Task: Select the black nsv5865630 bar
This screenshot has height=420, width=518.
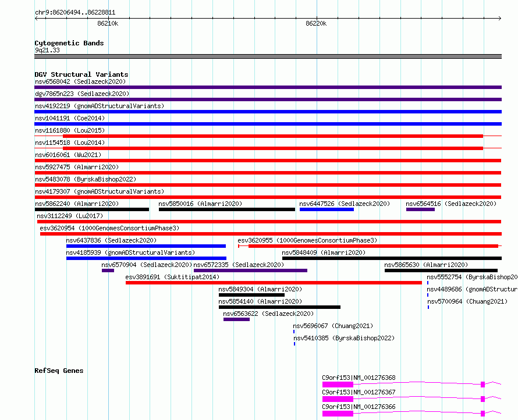Action: click(441, 270)
